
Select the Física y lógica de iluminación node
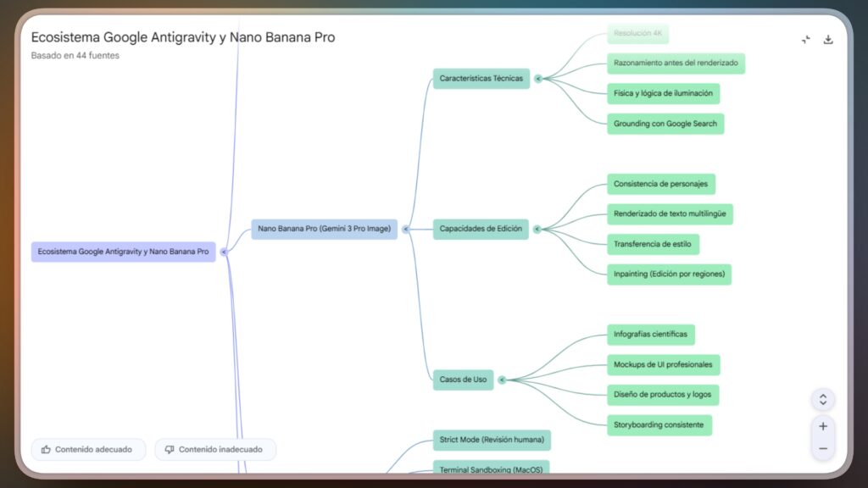pos(663,93)
